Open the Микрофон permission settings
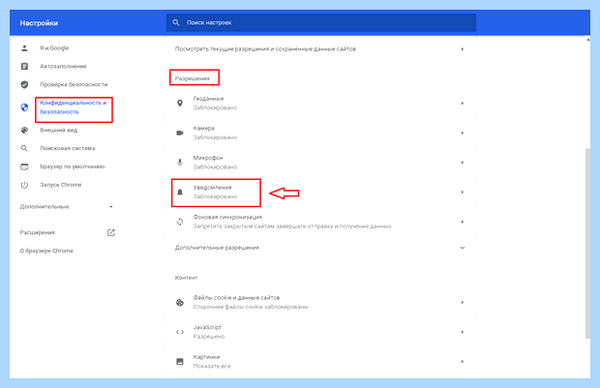 coord(321,162)
